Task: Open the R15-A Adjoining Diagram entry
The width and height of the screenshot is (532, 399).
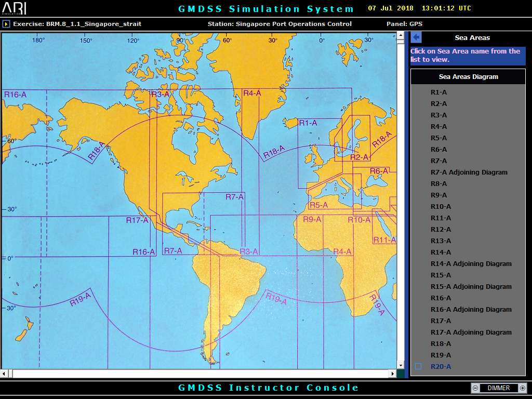Action: point(471,286)
